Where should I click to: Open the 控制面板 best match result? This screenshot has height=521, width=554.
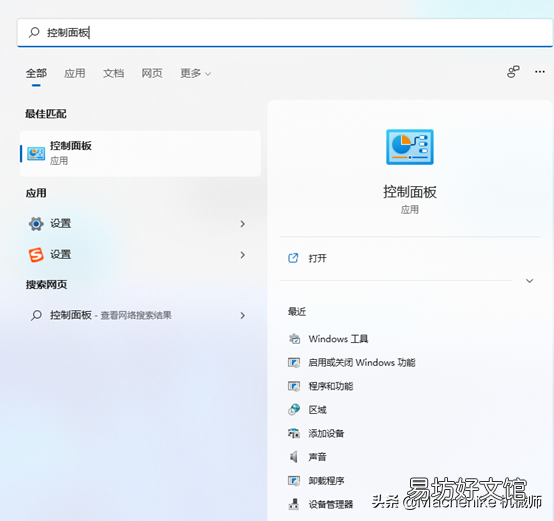click(141, 153)
